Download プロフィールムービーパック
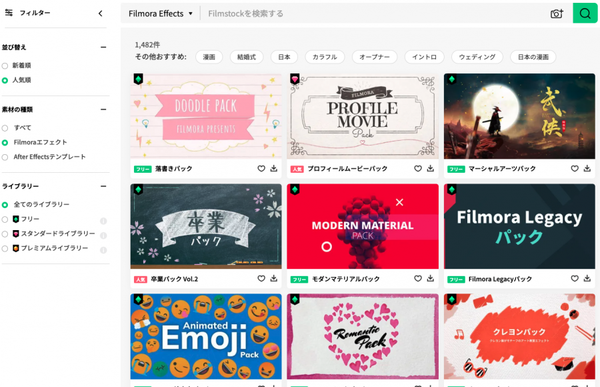Image resolution: width=600 pixels, height=387 pixels. (430, 168)
